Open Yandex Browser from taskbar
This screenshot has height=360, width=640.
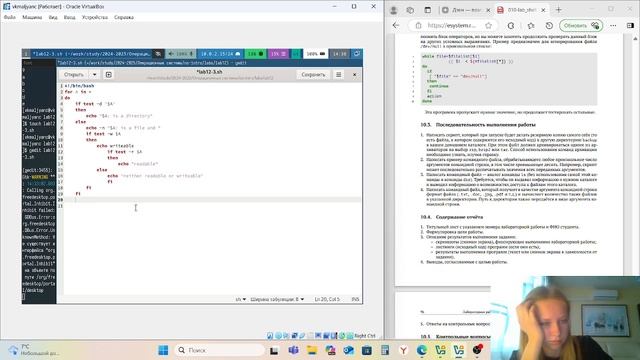pos(403,350)
